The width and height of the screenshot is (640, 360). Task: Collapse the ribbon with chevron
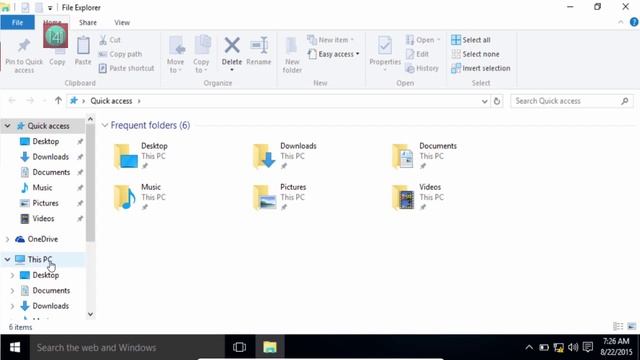pos(620,22)
